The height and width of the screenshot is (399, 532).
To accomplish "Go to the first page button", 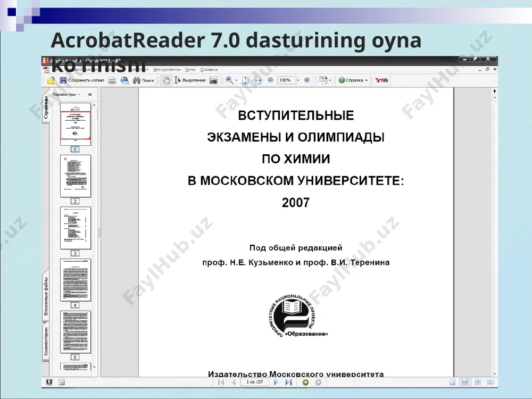I will click(x=221, y=383).
